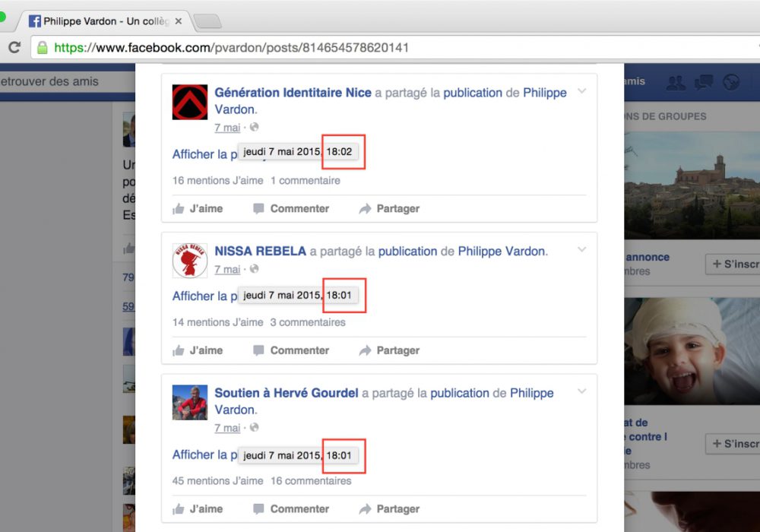This screenshot has width=760, height=532.
Task: View the 14 mentions J'aime list
Action: [217, 323]
